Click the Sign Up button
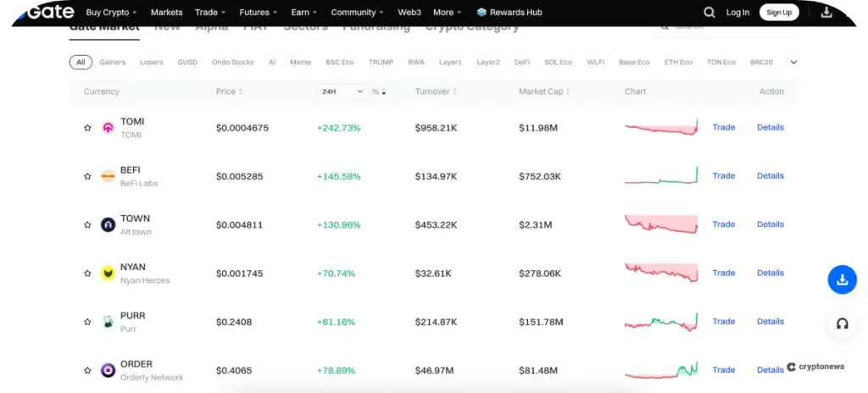 pos(779,12)
